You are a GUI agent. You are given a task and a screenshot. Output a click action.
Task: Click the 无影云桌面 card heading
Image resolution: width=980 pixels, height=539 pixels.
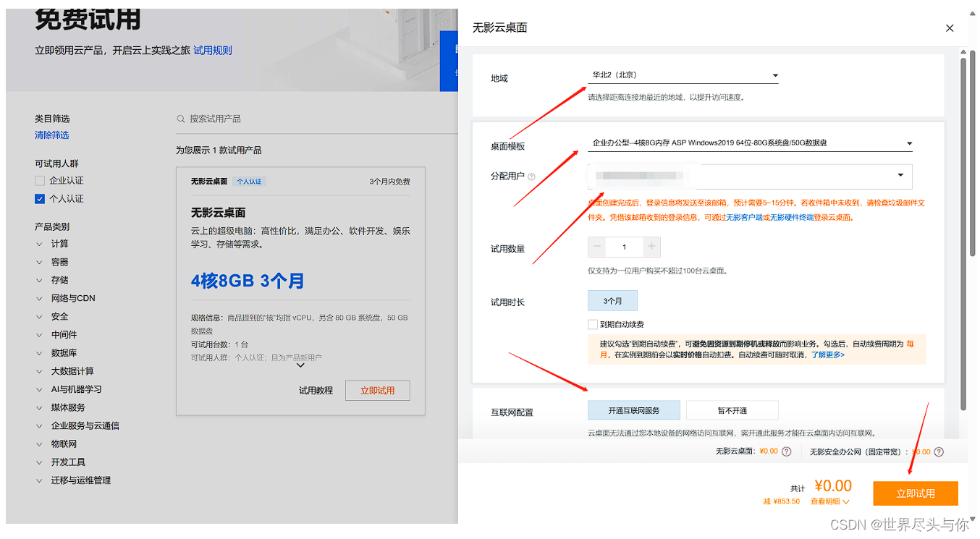point(219,213)
